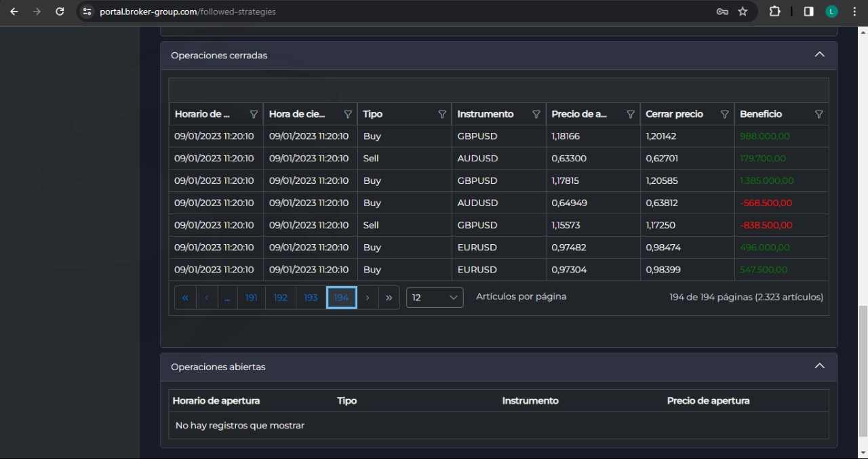This screenshot has width=868, height=459.
Task: Open the browser three-dot menu
Action: pyautogui.click(x=853, y=12)
